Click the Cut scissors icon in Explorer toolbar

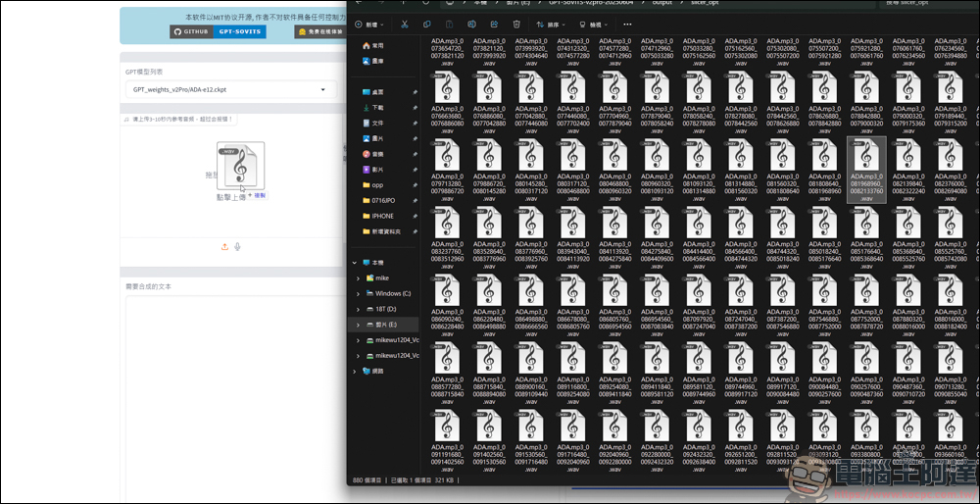405,25
